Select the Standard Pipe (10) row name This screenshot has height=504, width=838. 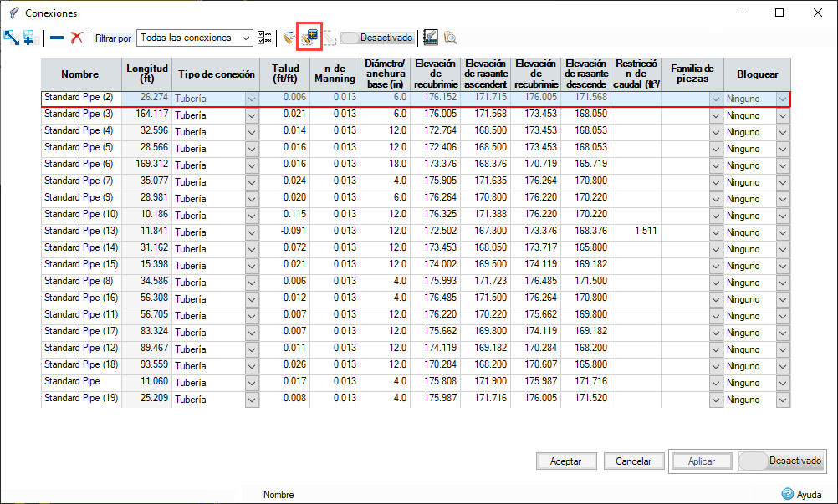coord(81,214)
